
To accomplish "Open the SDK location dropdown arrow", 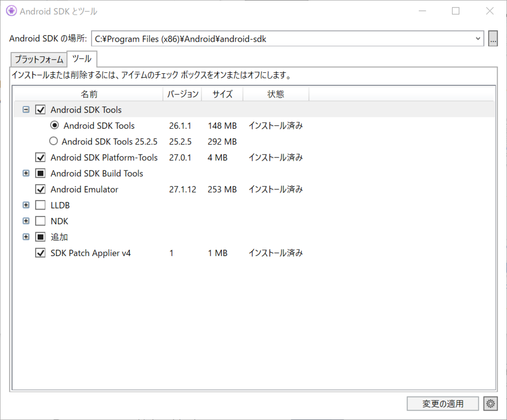I will point(478,39).
